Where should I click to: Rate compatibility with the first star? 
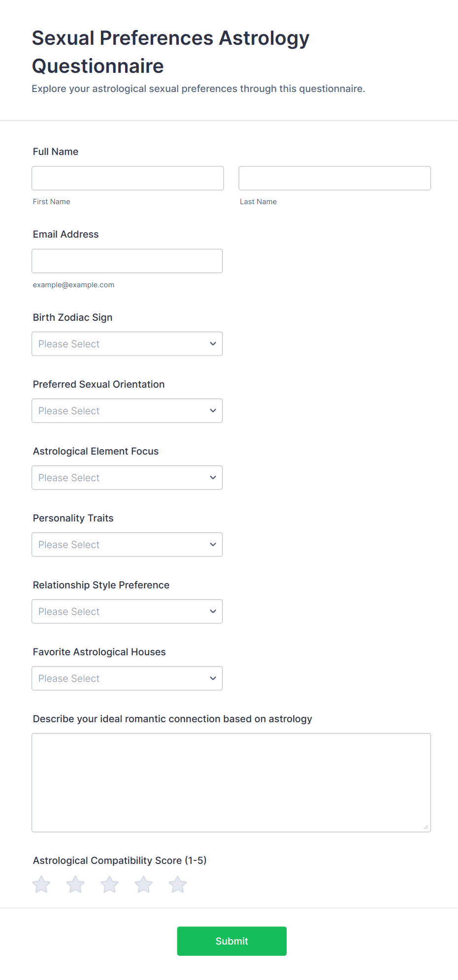(41, 884)
